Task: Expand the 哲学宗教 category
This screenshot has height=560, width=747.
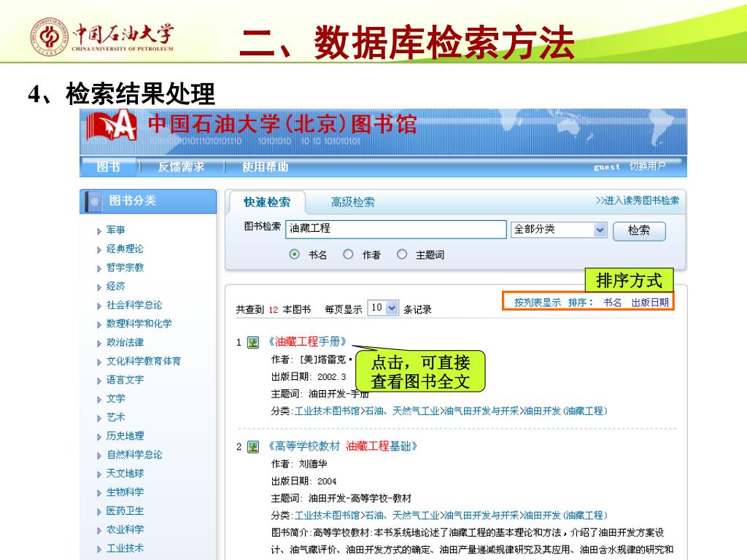Action: click(x=99, y=268)
